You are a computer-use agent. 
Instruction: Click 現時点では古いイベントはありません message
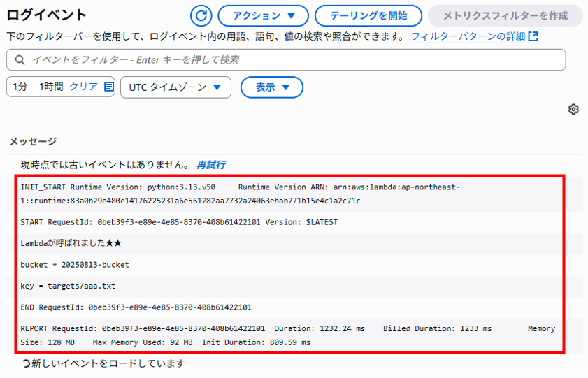tap(106, 165)
